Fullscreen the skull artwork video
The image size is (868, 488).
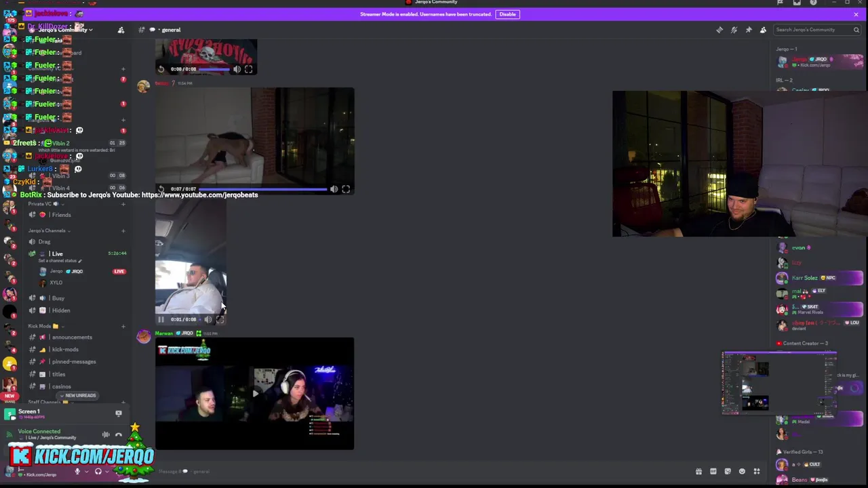[x=249, y=69]
